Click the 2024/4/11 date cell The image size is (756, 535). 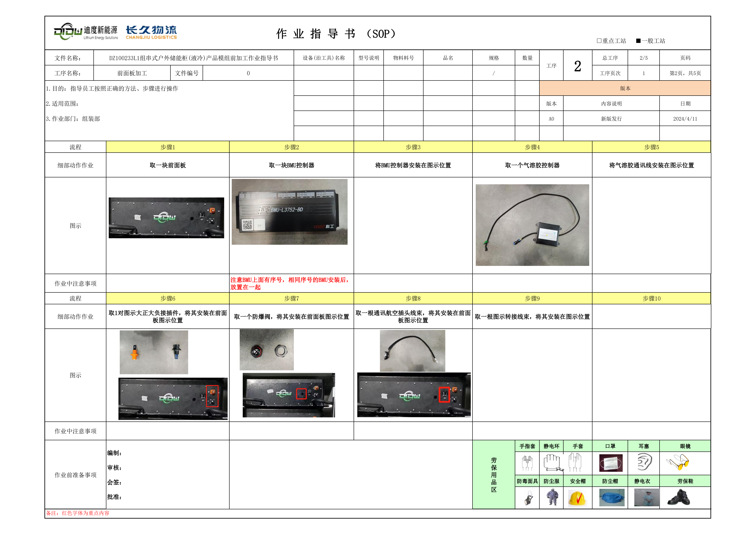pyautogui.click(x=685, y=119)
